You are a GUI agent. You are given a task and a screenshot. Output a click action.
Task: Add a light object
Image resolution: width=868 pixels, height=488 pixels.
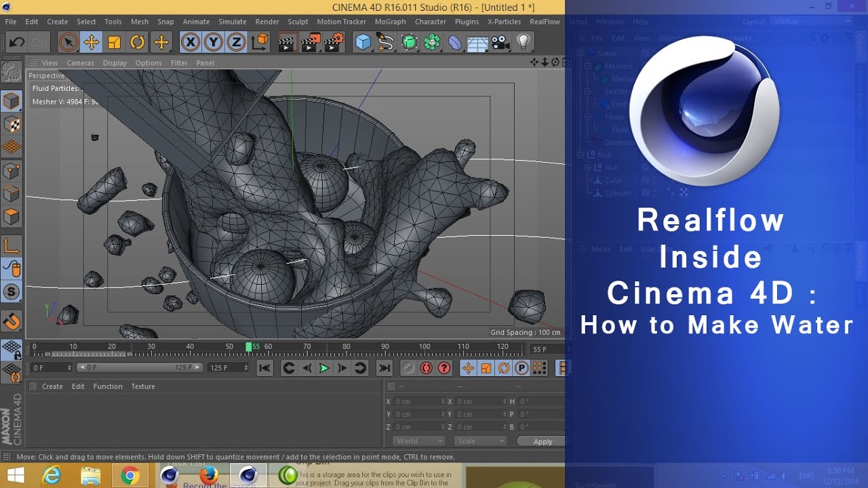(x=523, y=43)
